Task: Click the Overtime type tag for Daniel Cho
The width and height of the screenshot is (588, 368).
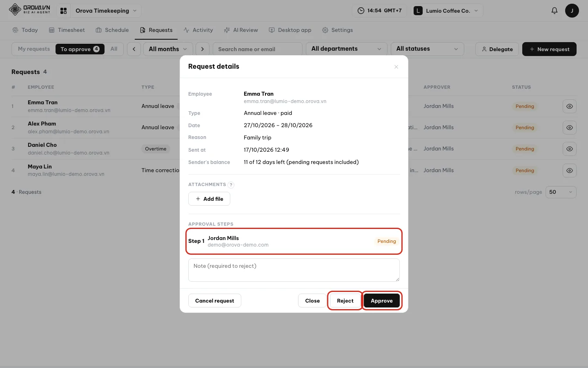Action: (156, 149)
